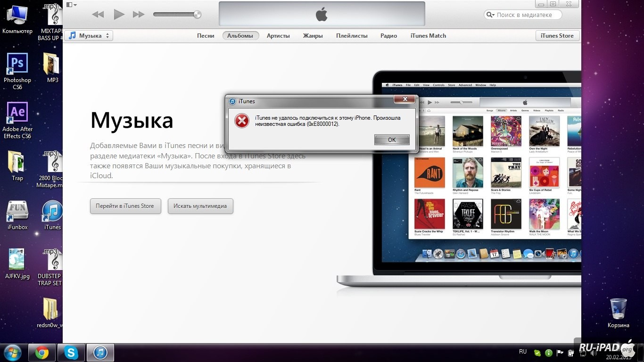
Task: Switch to the iTunes Match tab
Action: pos(428,36)
